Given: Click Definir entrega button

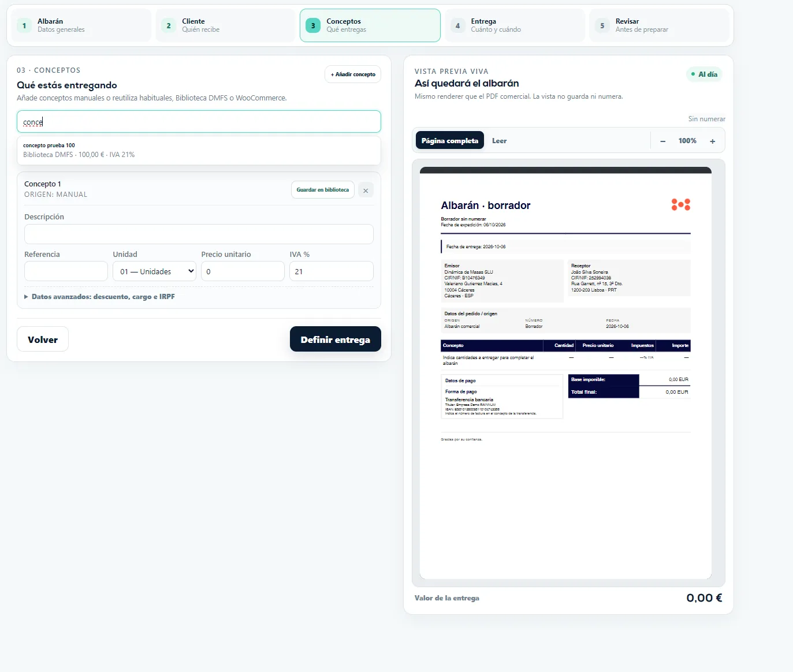Looking at the screenshot, I should click(335, 339).
